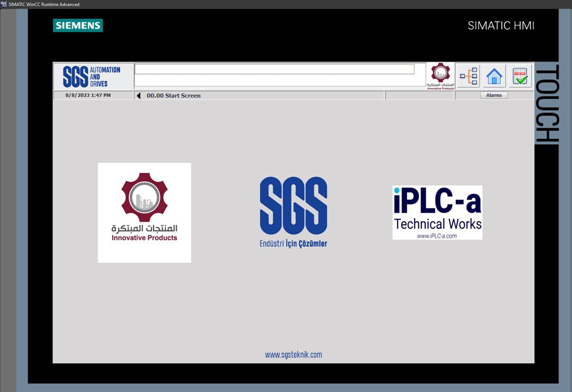Open the checklist icon with green checkmark

[520, 76]
